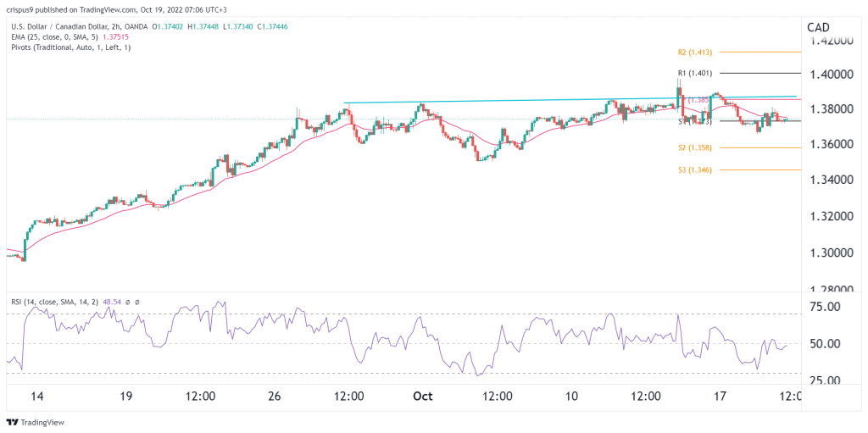The height and width of the screenshot is (433, 868).
Task: Click the 1.36000 price axis value
Action: (832, 145)
